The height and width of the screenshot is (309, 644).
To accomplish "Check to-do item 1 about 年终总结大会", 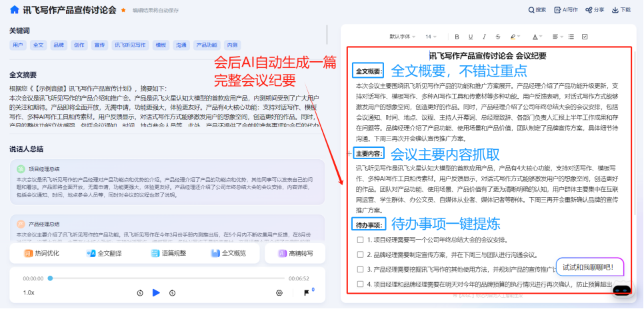I will coord(360,240).
